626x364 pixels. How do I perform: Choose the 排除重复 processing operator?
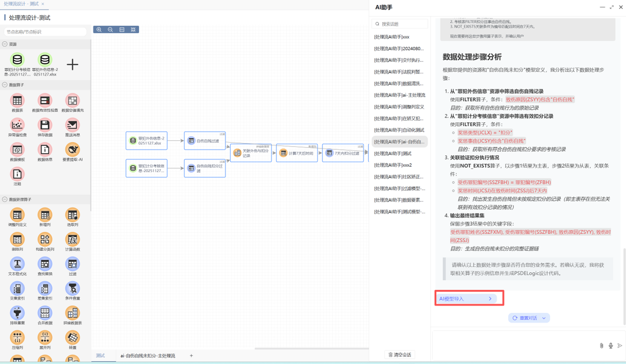(17, 314)
